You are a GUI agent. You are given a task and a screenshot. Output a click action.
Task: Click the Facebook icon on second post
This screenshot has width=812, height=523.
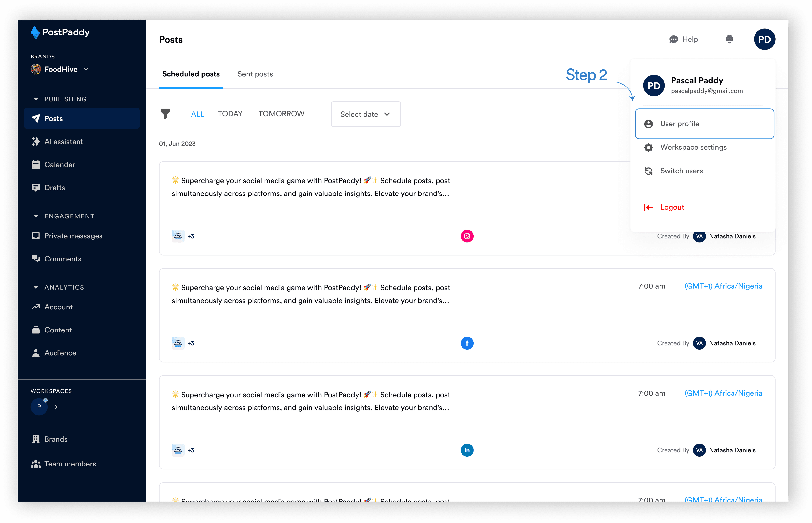[x=467, y=343]
